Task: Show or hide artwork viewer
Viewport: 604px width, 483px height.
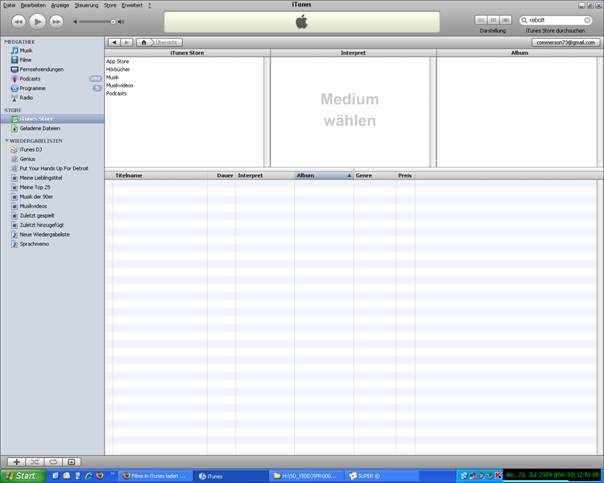Action: (72, 462)
